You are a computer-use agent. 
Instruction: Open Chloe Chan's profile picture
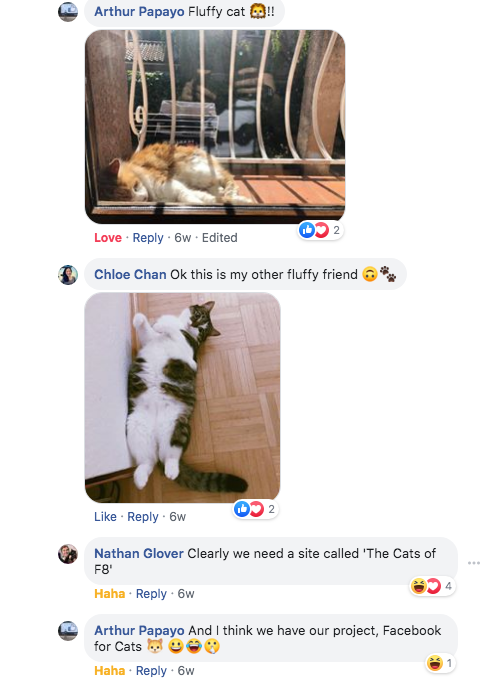(68, 275)
